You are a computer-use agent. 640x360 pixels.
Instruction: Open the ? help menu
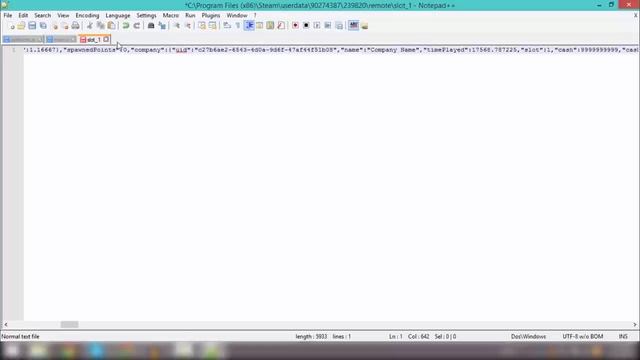pos(255,16)
